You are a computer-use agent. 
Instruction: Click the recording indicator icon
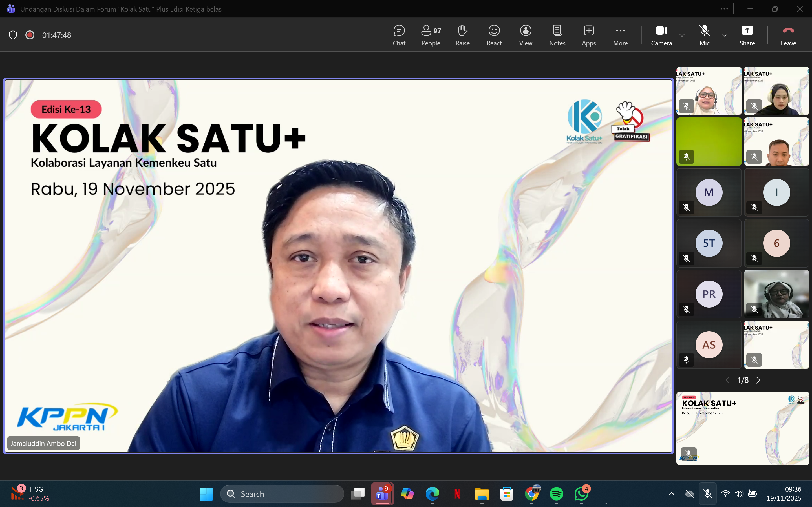pos(30,35)
